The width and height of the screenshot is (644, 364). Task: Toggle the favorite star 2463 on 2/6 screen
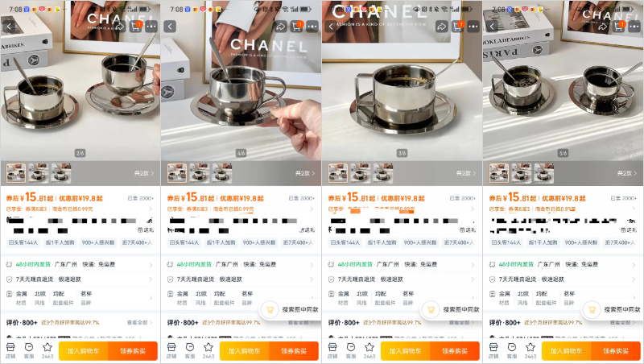(x=47, y=351)
